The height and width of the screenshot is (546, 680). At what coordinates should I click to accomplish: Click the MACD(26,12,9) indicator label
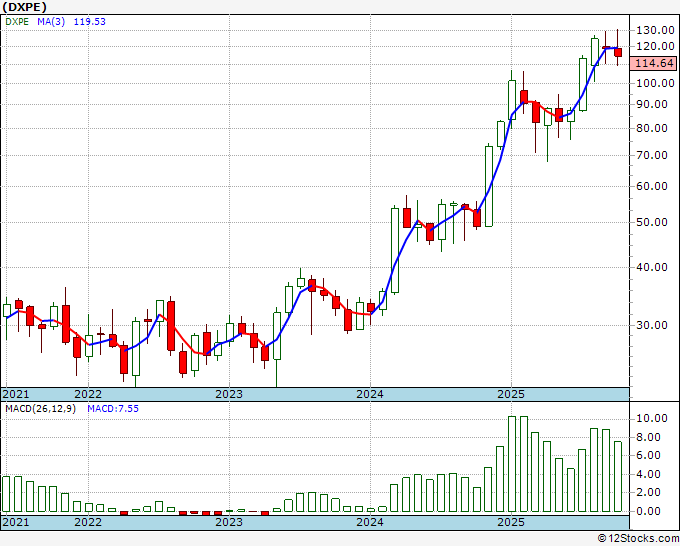(x=41, y=409)
